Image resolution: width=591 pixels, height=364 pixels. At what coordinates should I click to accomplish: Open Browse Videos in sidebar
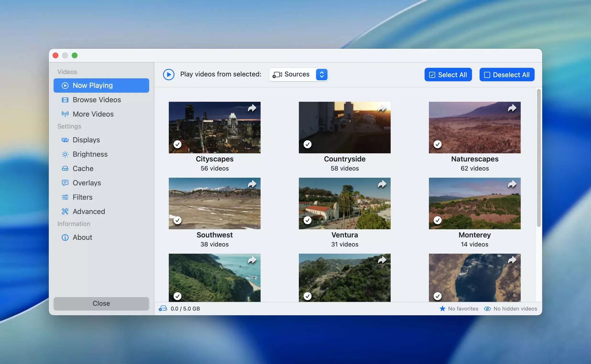pyautogui.click(x=97, y=100)
